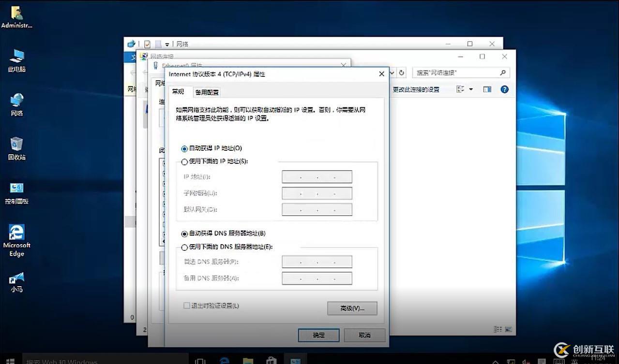Open Task View on the taskbar

pos(200,361)
